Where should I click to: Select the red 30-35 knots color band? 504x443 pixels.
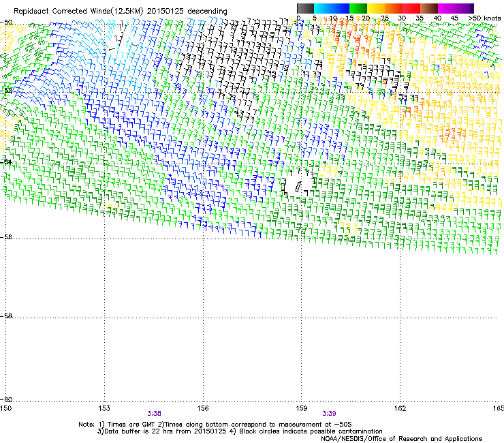[x=411, y=8]
